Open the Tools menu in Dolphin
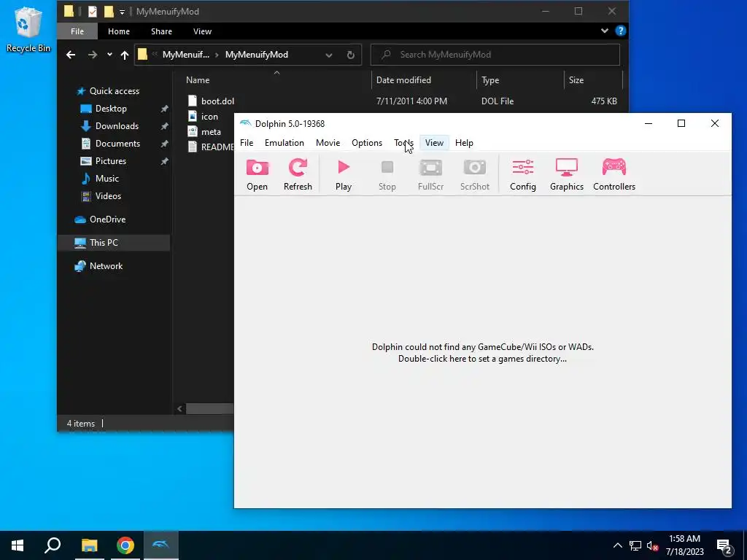Image resolution: width=747 pixels, height=560 pixels. 403,143
